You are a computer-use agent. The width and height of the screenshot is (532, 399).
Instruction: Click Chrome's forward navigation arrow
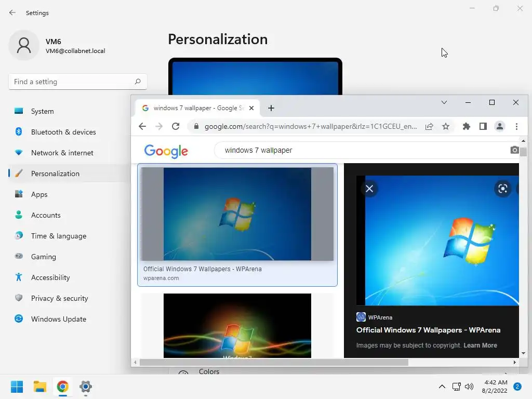click(x=159, y=127)
